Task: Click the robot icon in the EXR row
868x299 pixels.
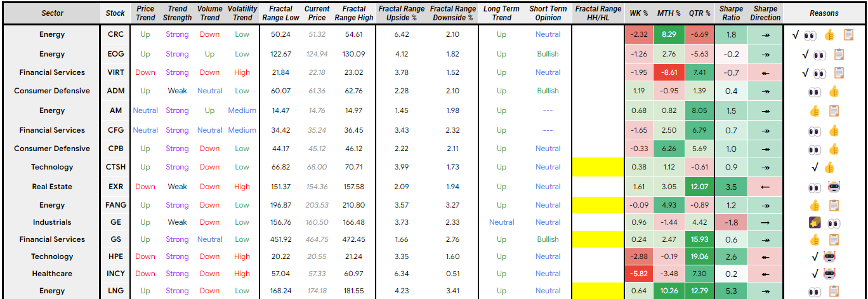Action: coord(834,187)
